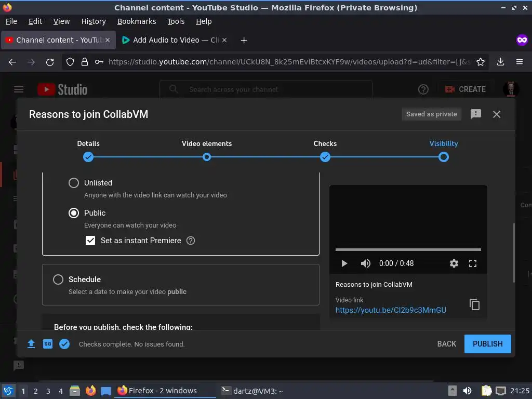Close the Add Audio to Video tab
Image resolution: width=532 pixels, height=399 pixels.
(224, 40)
